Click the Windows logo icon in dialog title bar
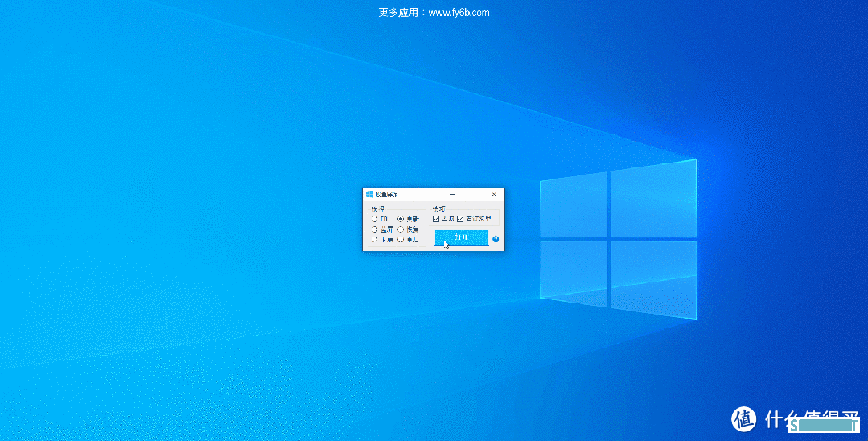The image size is (868, 441). point(369,194)
